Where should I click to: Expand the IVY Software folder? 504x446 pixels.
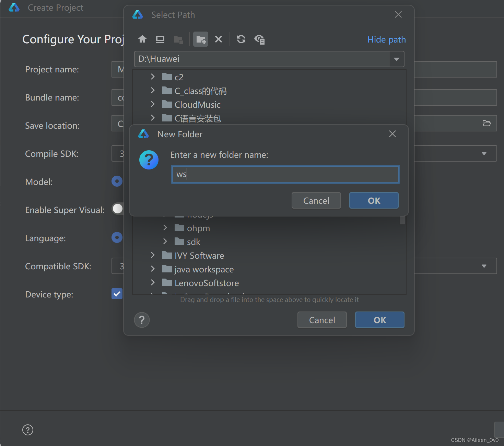click(x=153, y=255)
